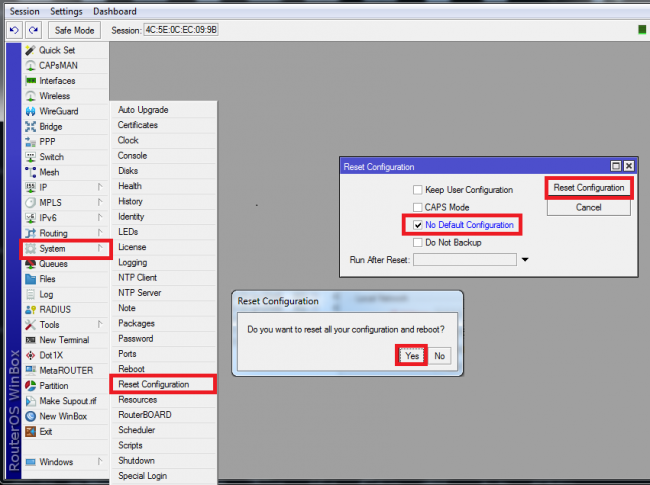Select Clock in System submenu

click(163, 141)
